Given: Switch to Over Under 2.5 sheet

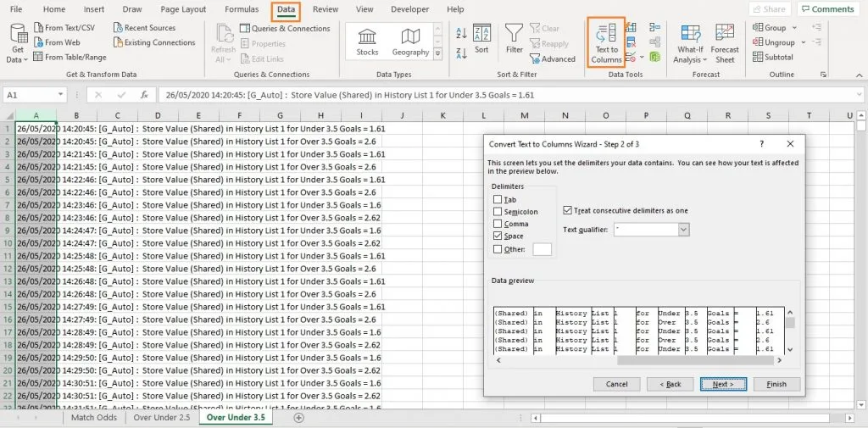Looking at the screenshot, I should point(162,418).
